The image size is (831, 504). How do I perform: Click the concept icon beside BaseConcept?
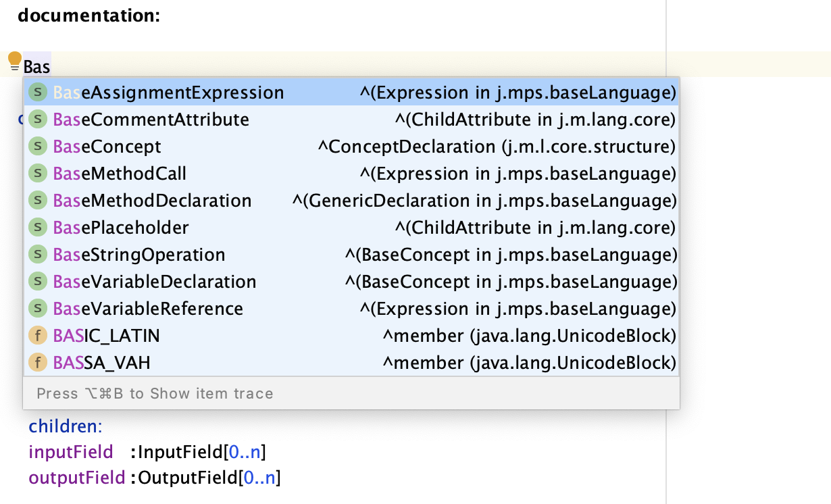38,146
